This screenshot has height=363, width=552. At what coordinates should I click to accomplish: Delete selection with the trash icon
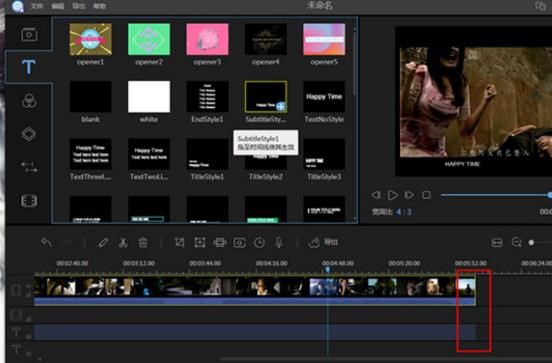click(x=143, y=242)
